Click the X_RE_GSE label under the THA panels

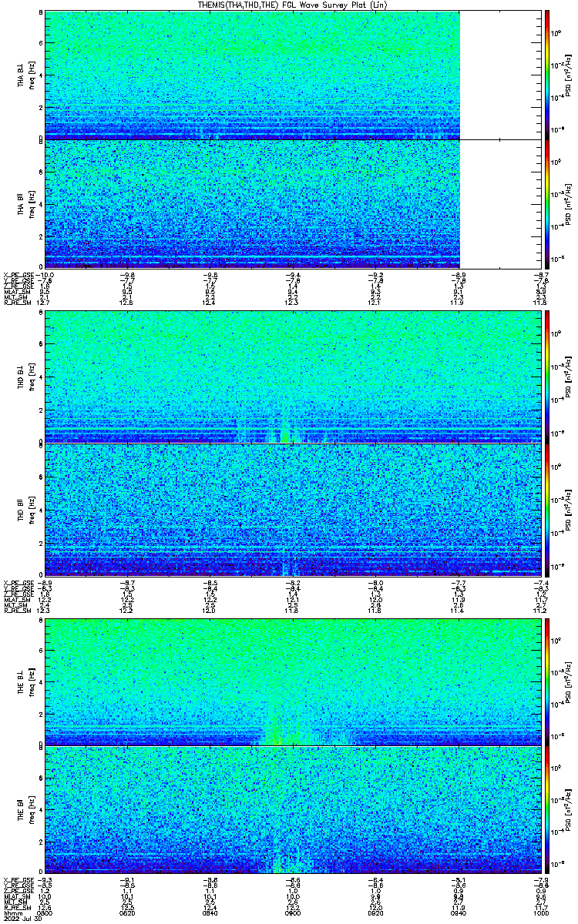[18, 274]
